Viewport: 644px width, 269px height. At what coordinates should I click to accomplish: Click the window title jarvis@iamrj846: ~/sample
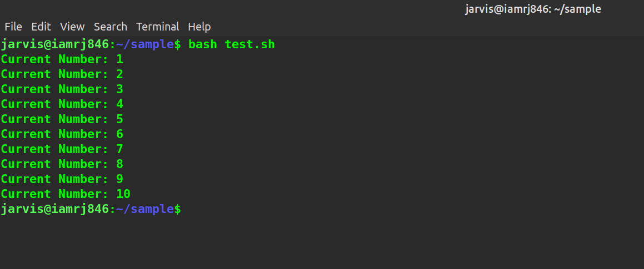(533, 9)
